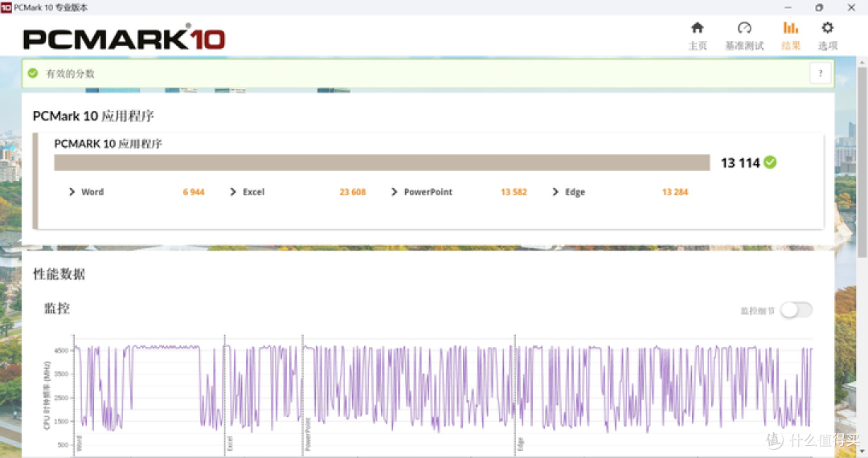Screen dimensions: 868x458
Task: Click the Excel score 23 608
Action: [x=353, y=192]
